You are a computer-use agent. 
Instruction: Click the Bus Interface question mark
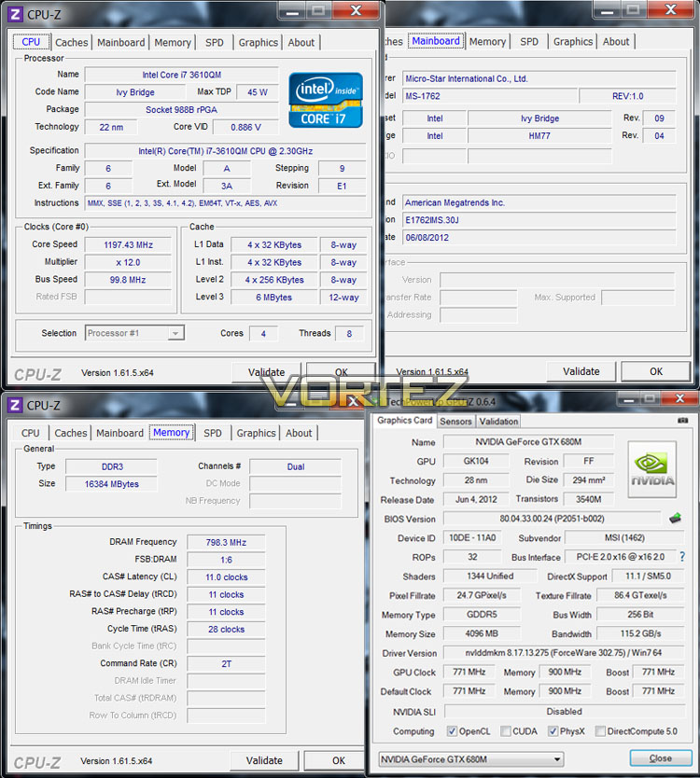(x=682, y=557)
